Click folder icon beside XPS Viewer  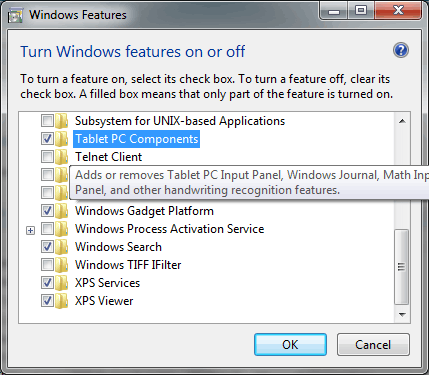click(x=62, y=301)
